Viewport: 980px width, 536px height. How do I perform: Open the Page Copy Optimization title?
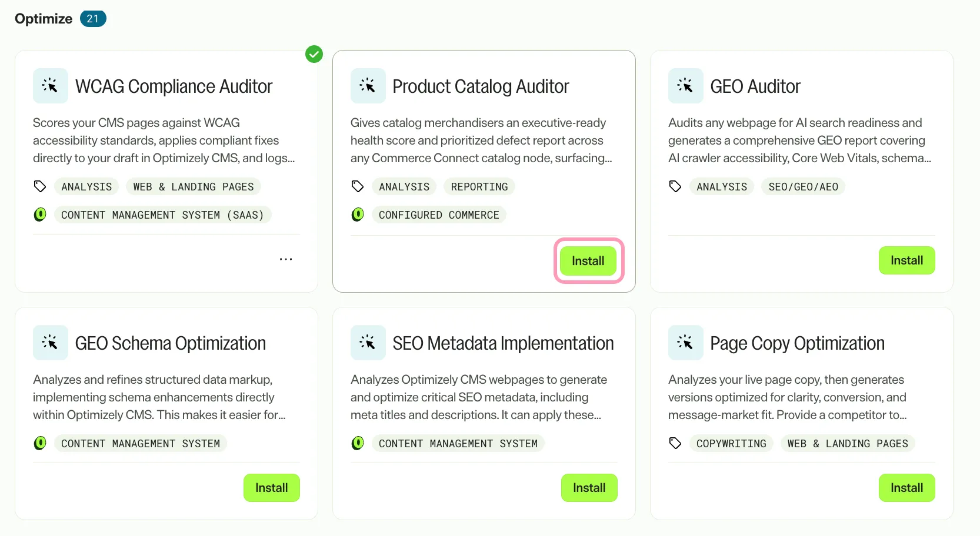[x=797, y=343]
